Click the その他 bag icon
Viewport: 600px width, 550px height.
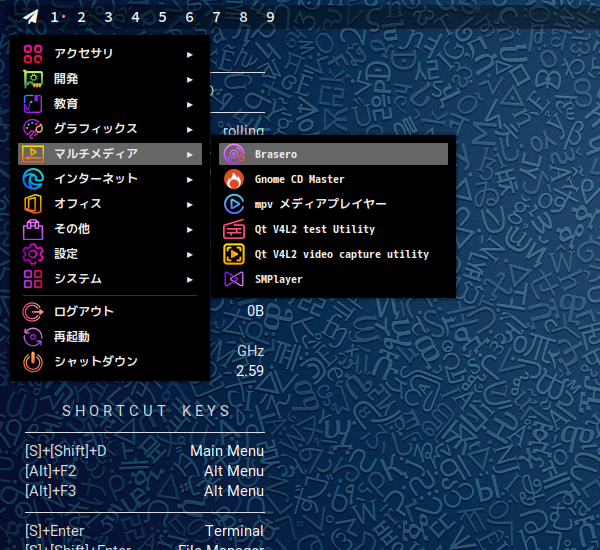click(x=33, y=229)
